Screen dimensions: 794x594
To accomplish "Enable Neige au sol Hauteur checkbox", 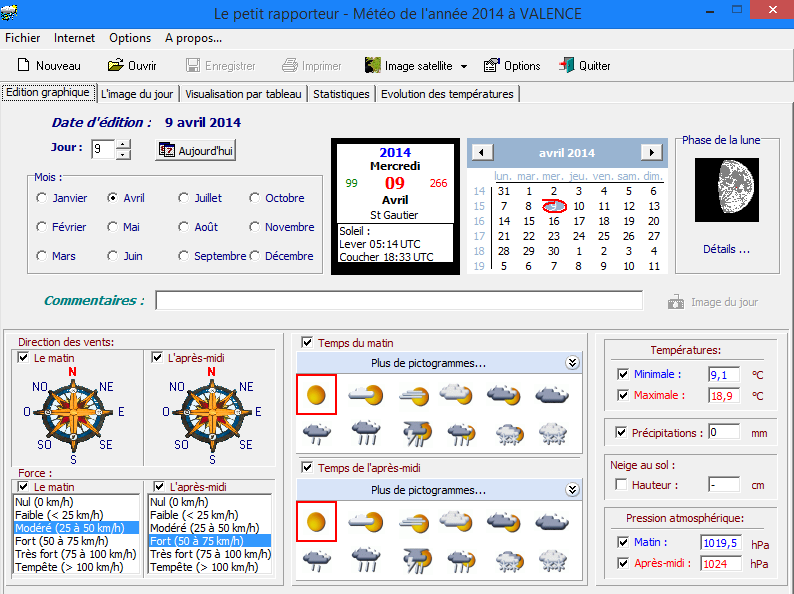I will 621,485.
